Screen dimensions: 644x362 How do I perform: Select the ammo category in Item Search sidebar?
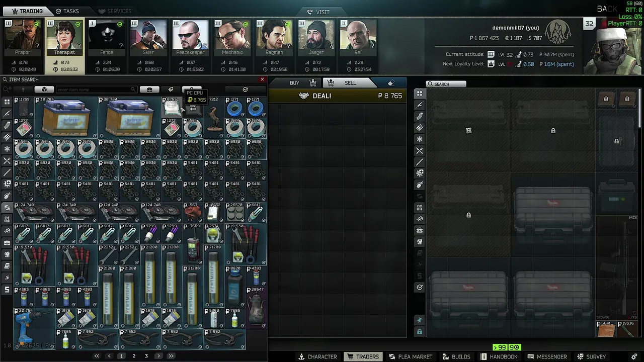click(x=7, y=137)
